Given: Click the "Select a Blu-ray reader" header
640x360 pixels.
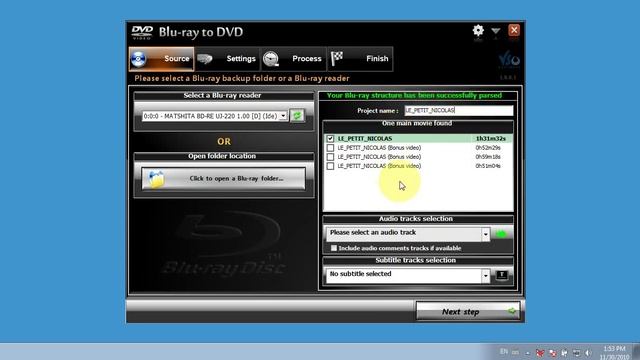Looking at the screenshot, I should click(222, 96).
